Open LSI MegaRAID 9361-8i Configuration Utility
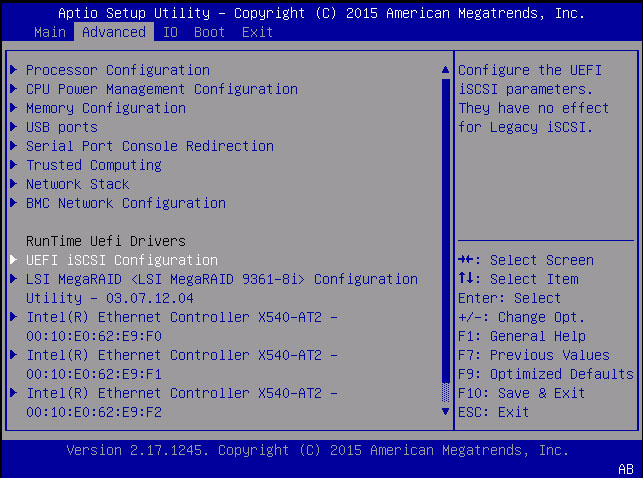This screenshot has height=478, width=643. pyautogui.click(x=221, y=289)
